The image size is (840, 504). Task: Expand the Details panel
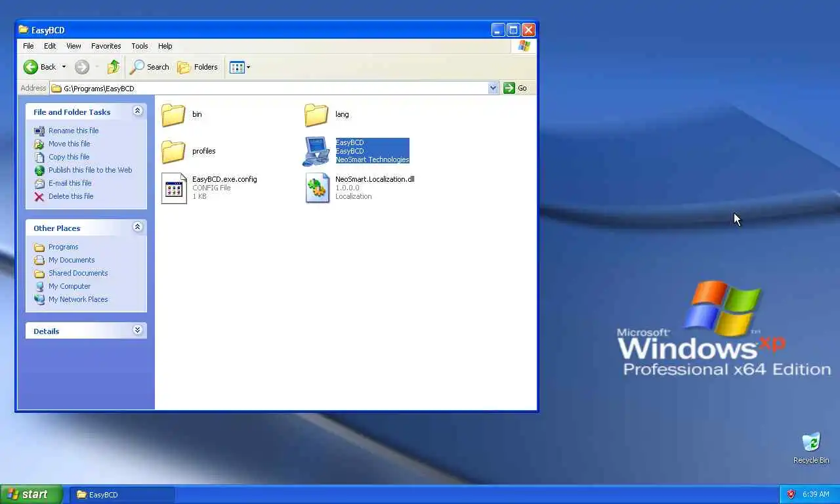click(x=137, y=330)
